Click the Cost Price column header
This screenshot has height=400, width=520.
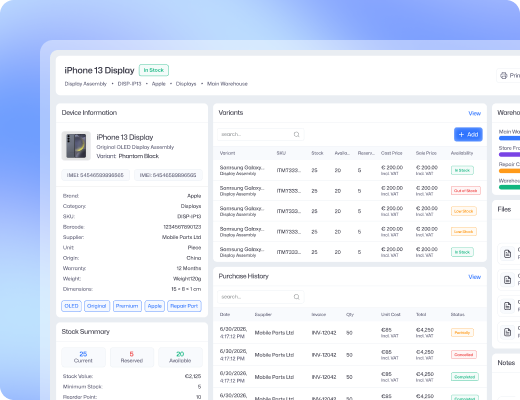(x=392, y=153)
